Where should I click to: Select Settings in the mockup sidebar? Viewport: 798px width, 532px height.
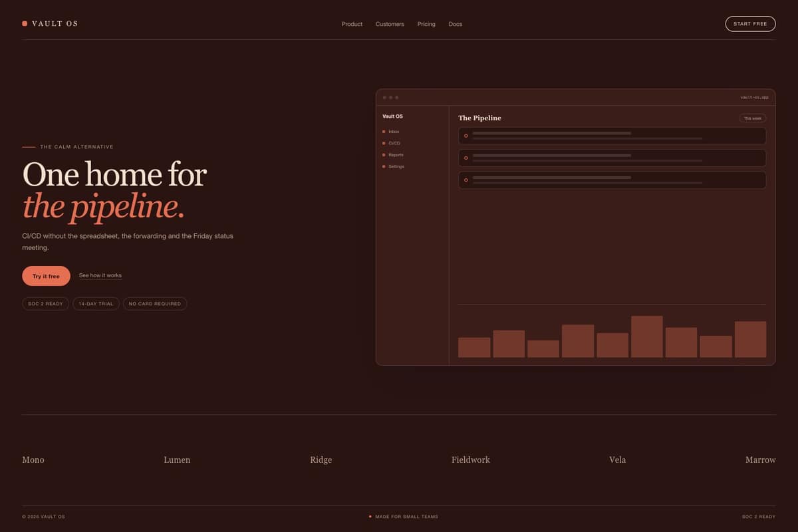click(393, 166)
